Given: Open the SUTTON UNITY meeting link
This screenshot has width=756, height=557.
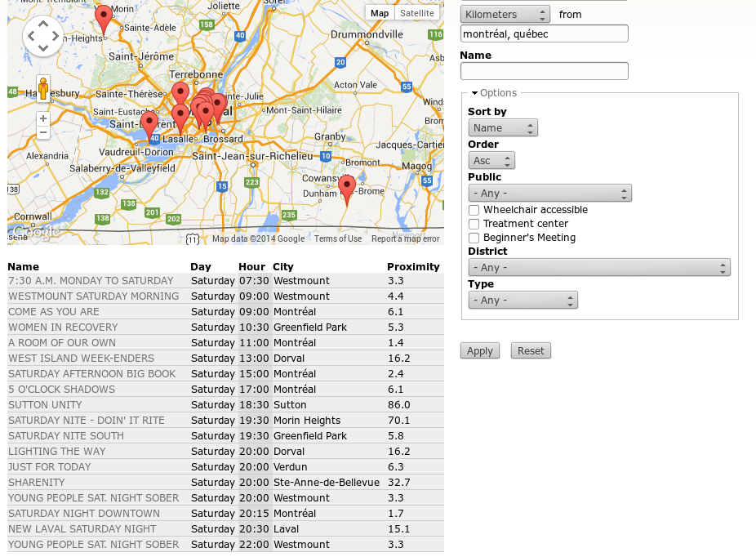Looking at the screenshot, I should 45,405.
